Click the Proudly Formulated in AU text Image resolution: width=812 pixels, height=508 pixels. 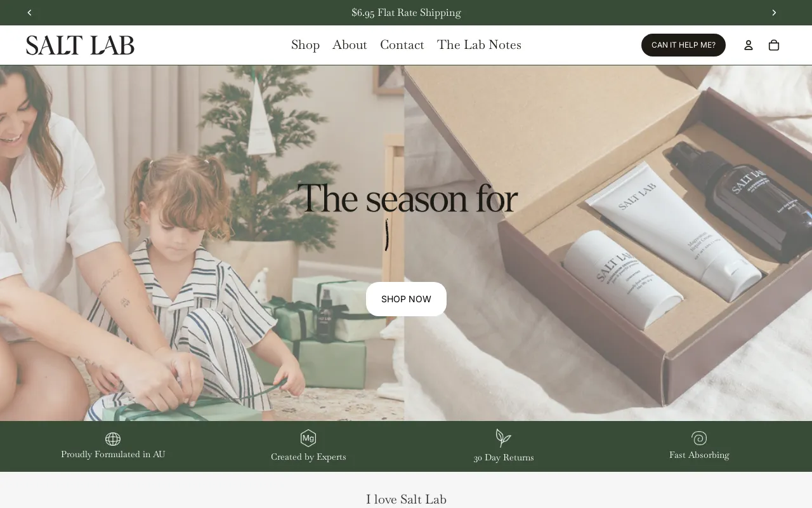coord(113,455)
